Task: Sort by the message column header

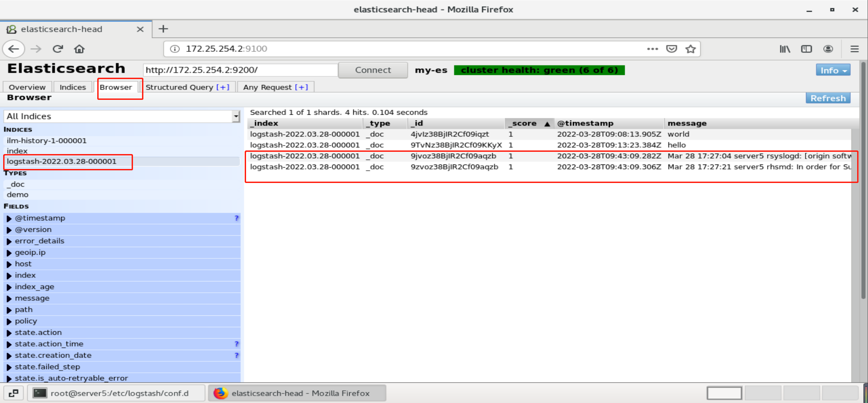Action: tap(758, 123)
